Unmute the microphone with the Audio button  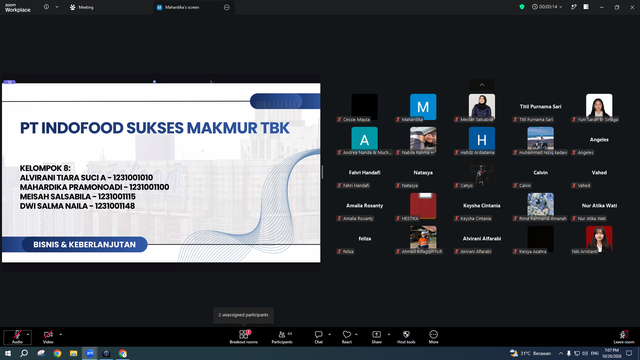pyautogui.click(x=17, y=337)
